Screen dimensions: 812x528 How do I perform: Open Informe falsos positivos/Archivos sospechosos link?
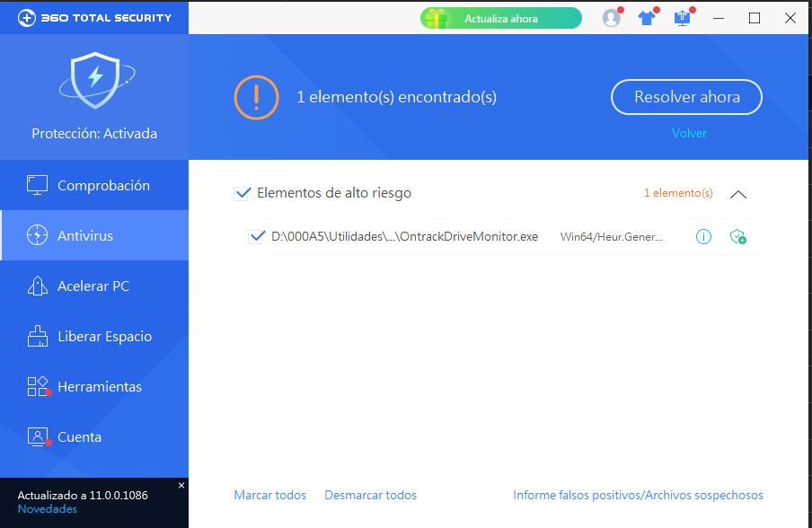coord(638,495)
